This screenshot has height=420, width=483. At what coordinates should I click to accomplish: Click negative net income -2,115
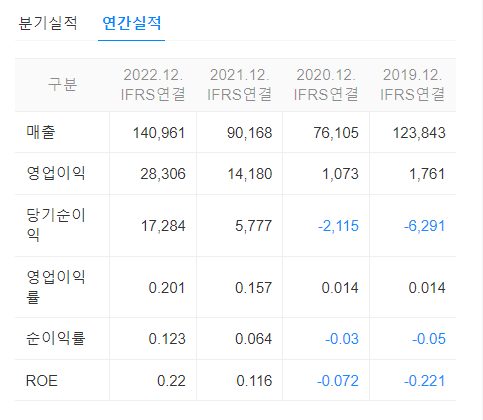click(x=338, y=226)
